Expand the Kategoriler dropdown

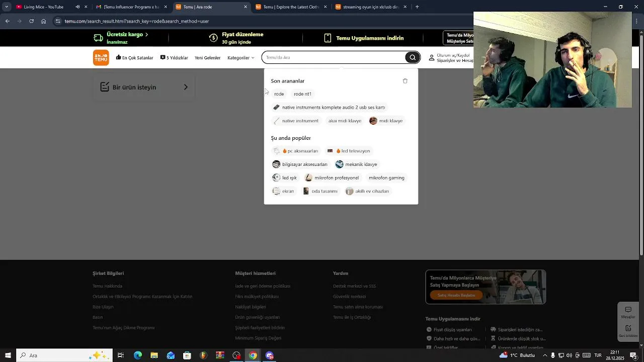240,58
